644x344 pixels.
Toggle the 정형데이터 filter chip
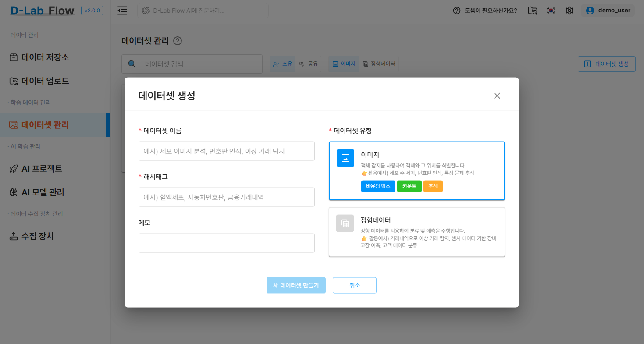tap(379, 64)
